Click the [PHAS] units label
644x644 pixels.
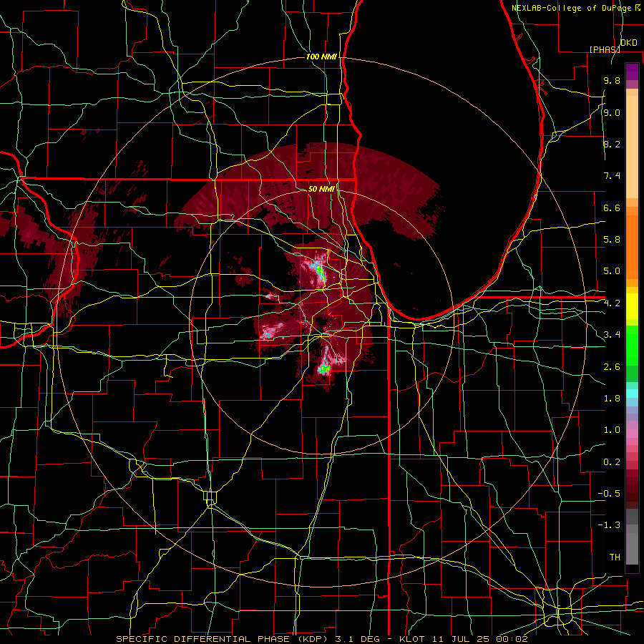point(605,49)
